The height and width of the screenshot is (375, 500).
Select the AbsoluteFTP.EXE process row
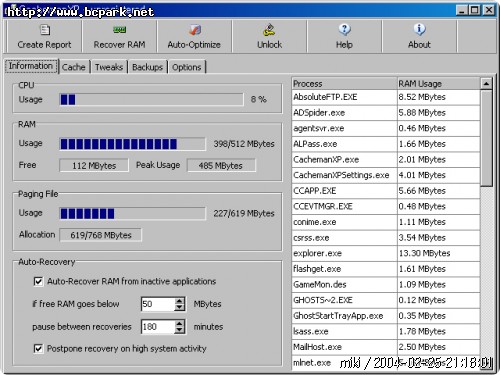(386, 97)
